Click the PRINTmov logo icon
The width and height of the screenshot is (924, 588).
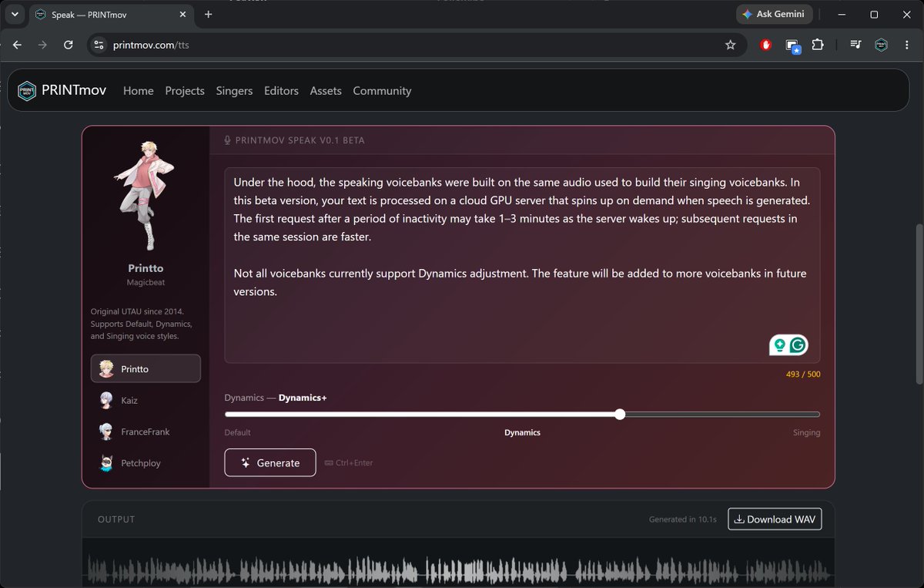pyautogui.click(x=27, y=91)
